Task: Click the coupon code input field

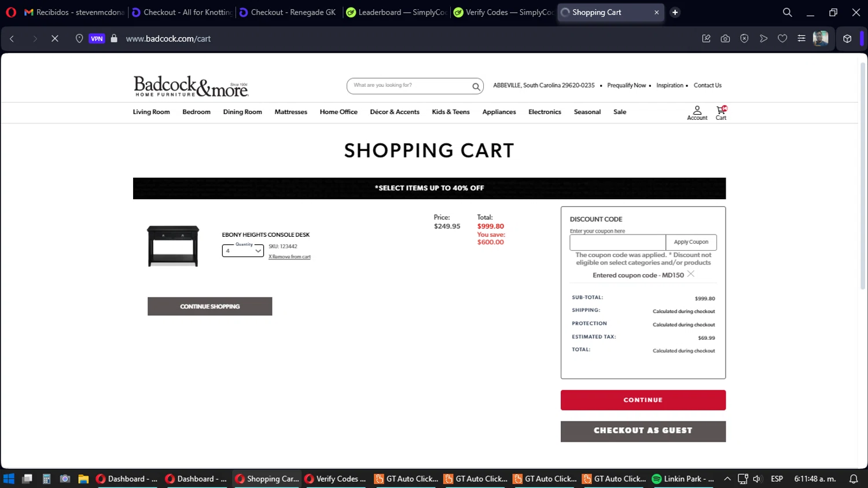Action: pyautogui.click(x=618, y=242)
